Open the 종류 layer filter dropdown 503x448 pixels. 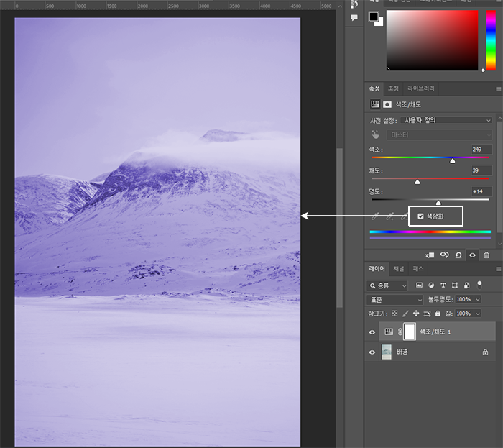(387, 285)
